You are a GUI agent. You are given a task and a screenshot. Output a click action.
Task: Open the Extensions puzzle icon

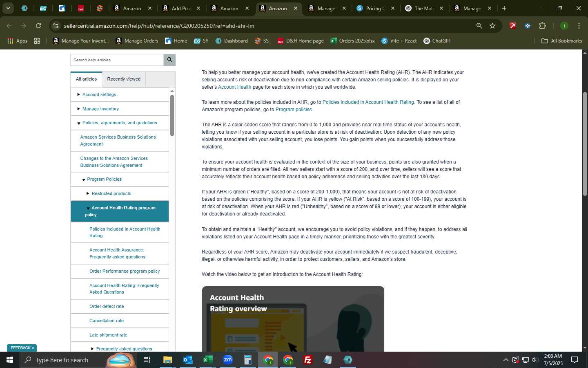coord(542,26)
